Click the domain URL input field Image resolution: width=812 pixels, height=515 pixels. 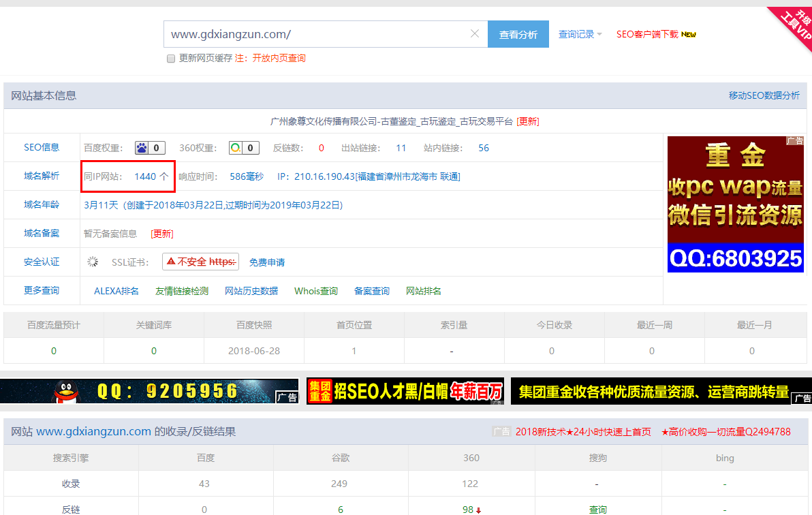[317, 34]
